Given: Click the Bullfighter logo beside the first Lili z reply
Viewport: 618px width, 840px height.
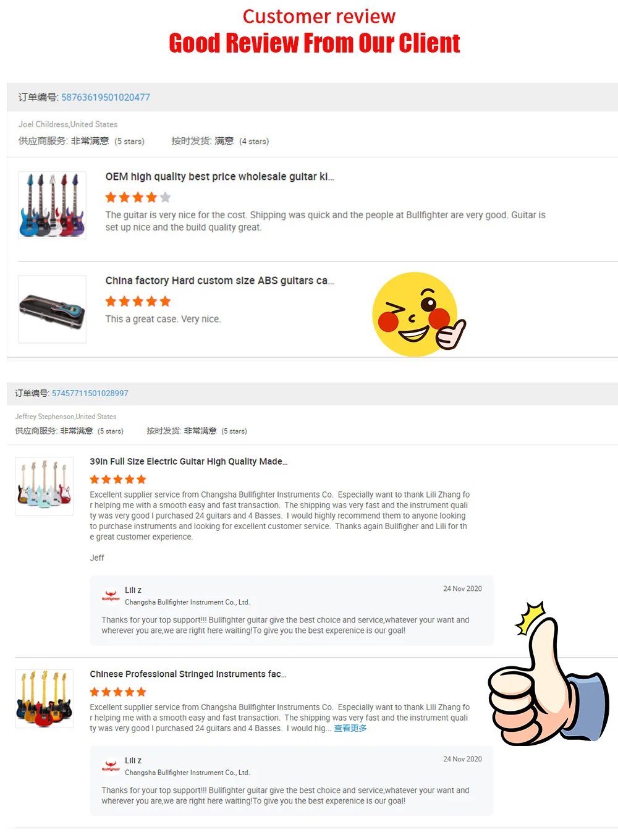Looking at the screenshot, I should coord(111,595).
